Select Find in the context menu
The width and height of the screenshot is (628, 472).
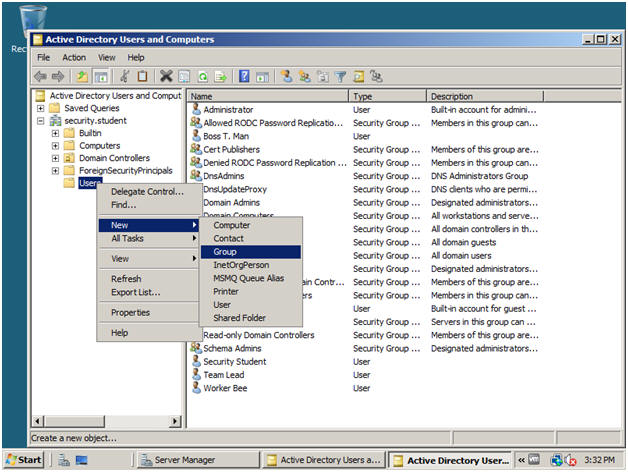pos(149,205)
